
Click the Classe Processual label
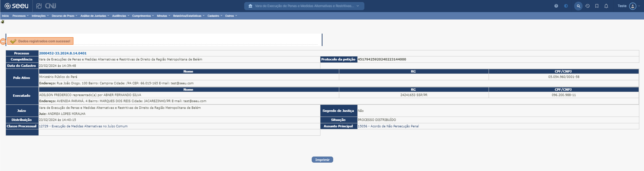click(22, 126)
